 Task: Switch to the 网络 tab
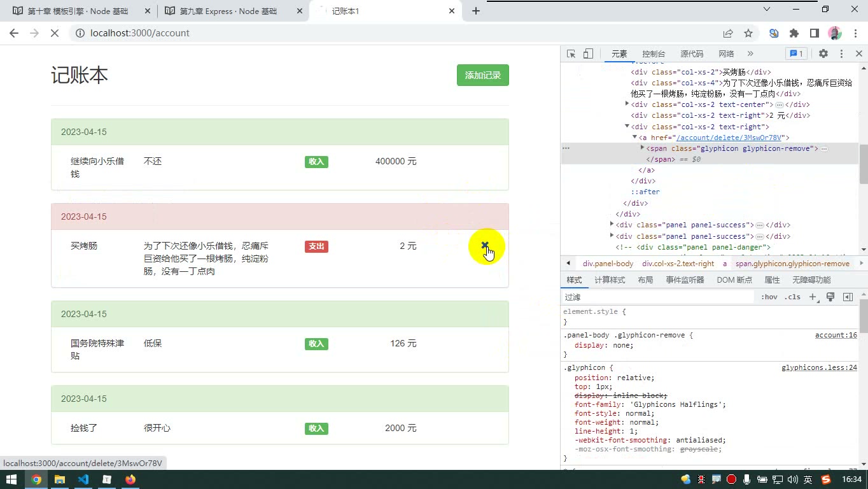click(726, 54)
